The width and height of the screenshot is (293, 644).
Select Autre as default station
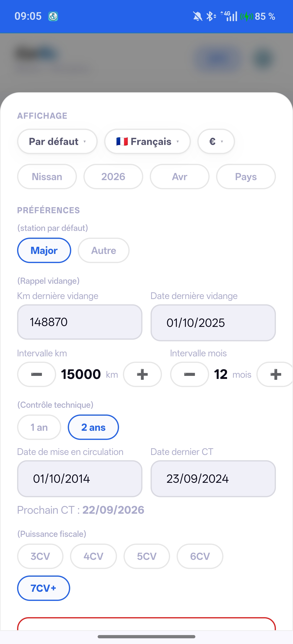click(104, 250)
